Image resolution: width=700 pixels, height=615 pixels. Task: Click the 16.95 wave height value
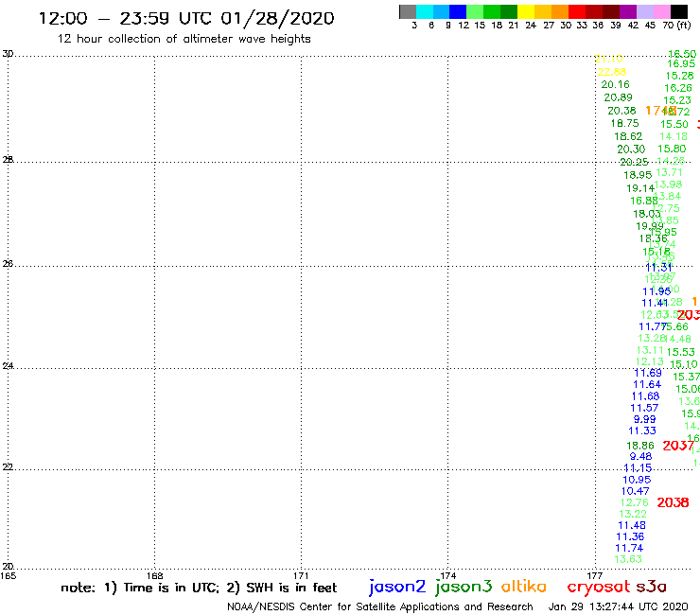pos(681,64)
